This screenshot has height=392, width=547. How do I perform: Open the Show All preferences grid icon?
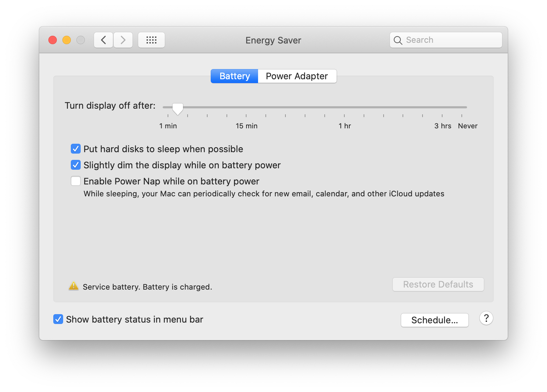[151, 40]
